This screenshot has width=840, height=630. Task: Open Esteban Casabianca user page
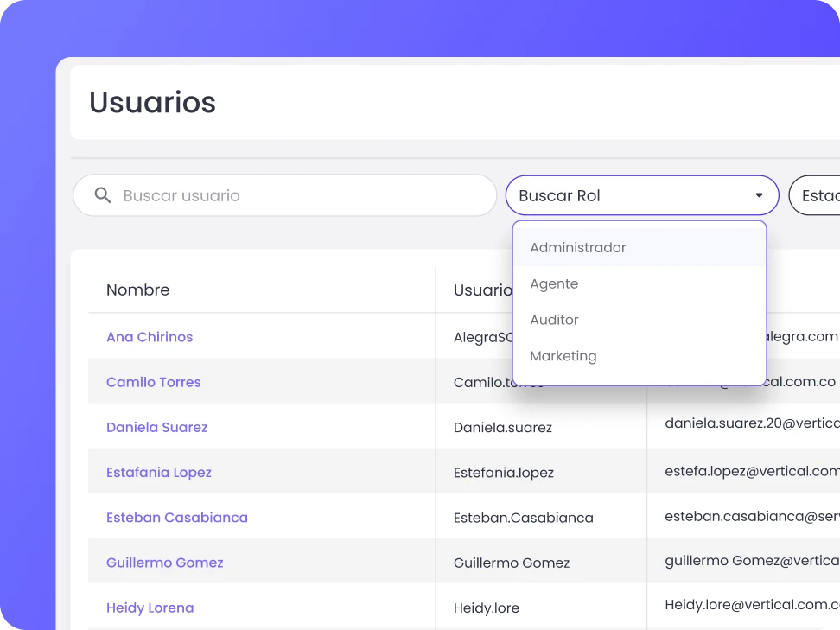[176, 517]
